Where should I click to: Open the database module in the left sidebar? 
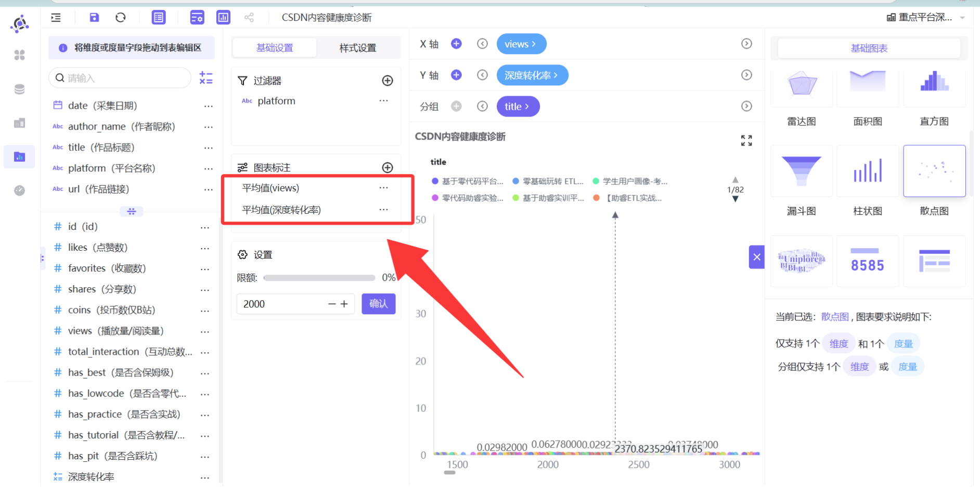pos(20,89)
